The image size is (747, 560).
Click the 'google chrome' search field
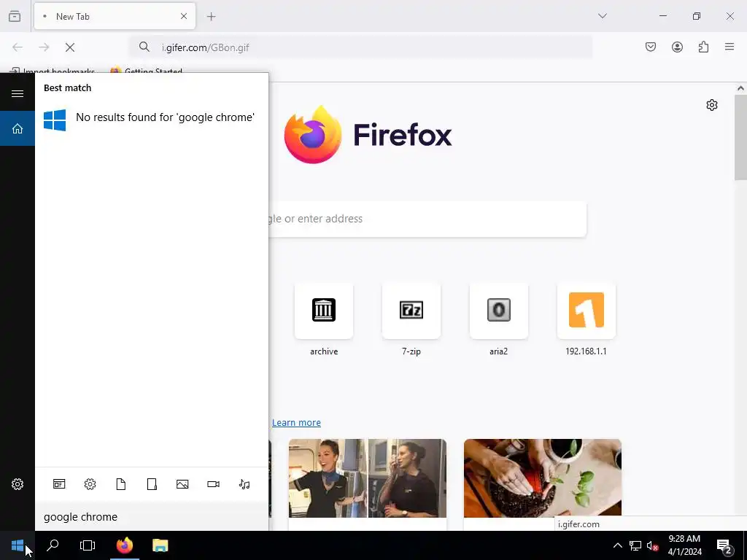coord(152,517)
